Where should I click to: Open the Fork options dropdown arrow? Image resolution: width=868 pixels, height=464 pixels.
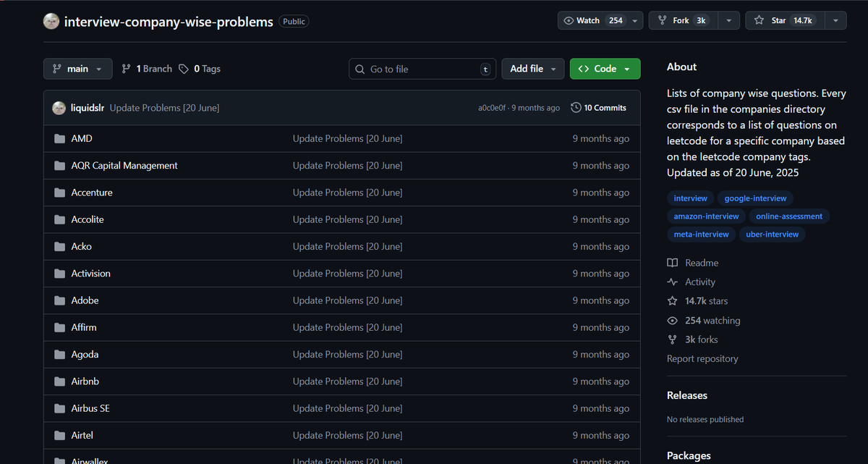coord(728,21)
